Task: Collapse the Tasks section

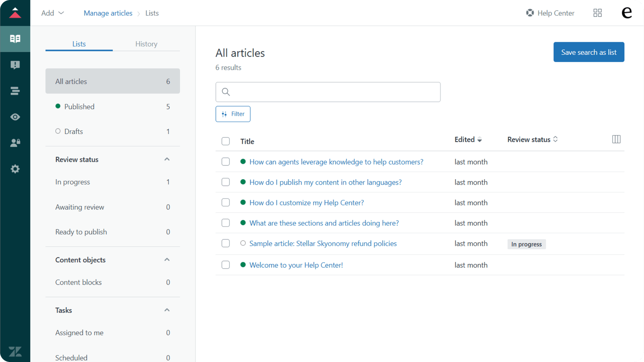Action: 167,310
